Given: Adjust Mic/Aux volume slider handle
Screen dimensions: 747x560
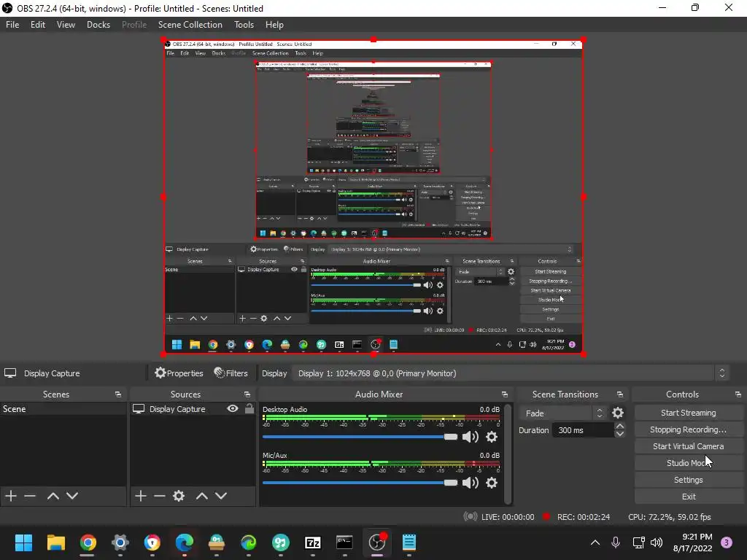Looking at the screenshot, I should (450, 483).
